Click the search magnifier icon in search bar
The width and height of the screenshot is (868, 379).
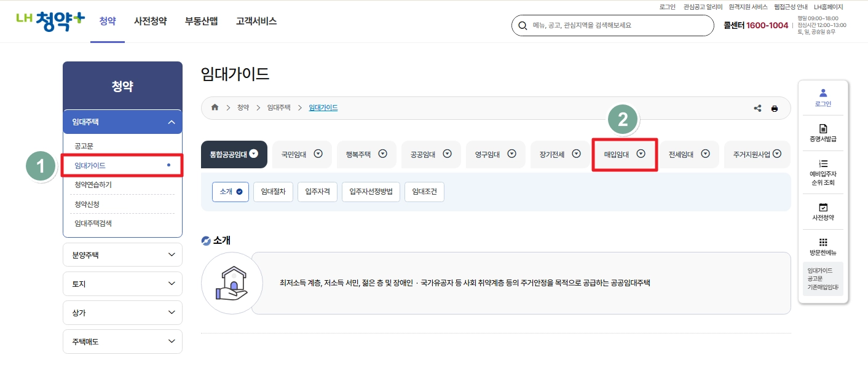(523, 25)
